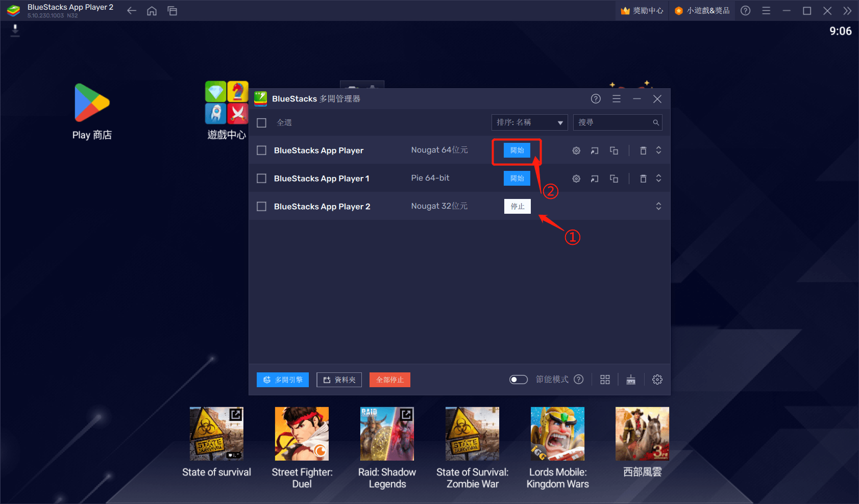Reorder App Player 2 with up-down arrows
Viewport: 859px width, 504px height.
click(658, 206)
